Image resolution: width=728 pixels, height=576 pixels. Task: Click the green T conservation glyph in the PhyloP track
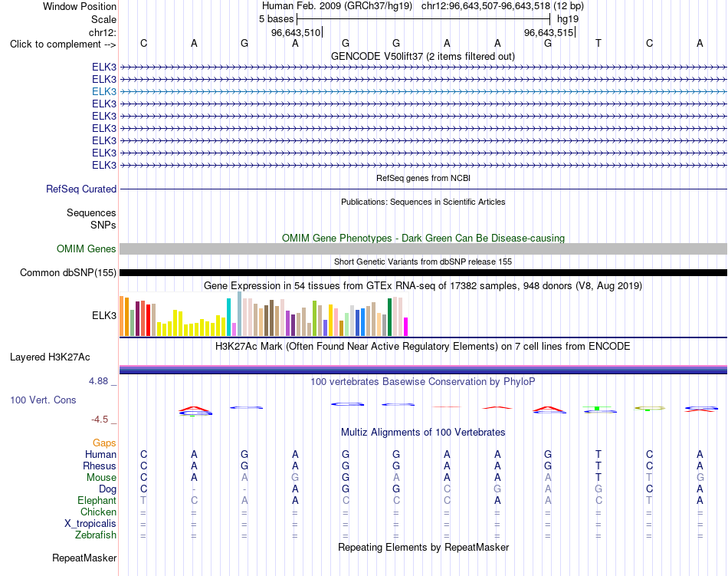tap(598, 408)
